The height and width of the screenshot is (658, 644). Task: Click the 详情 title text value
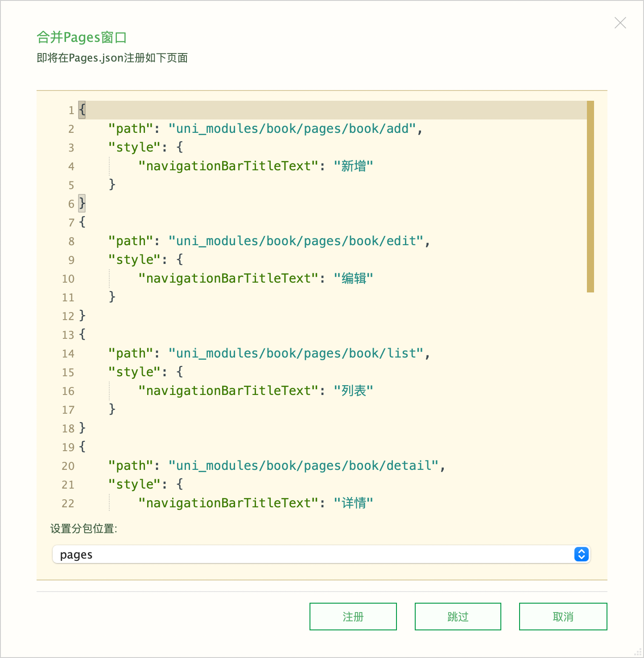pyautogui.click(x=353, y=503)
